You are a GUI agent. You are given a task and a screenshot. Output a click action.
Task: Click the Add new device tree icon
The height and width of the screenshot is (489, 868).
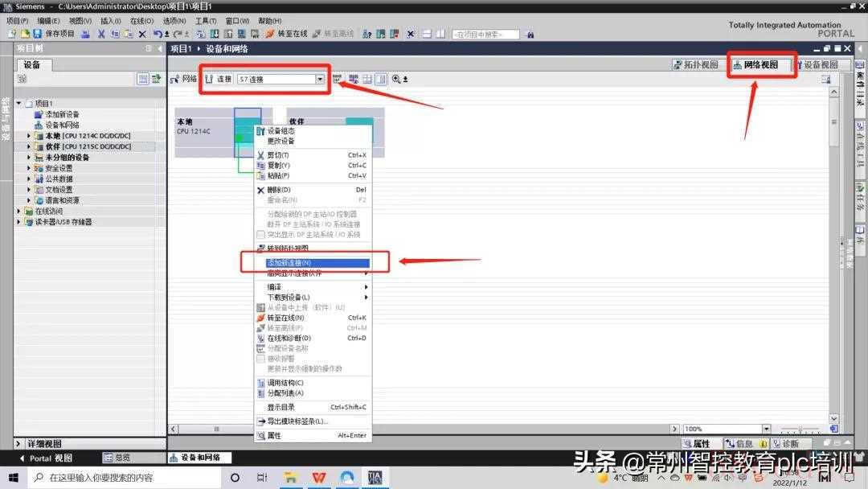[39, 114]
